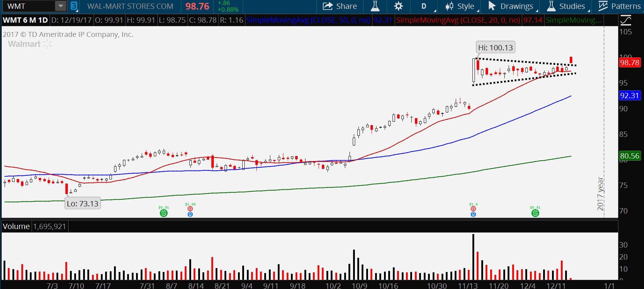Click the volume value 1,695,921
The width and height of the screenshot is (644, 289).
(x=50, y=226)
